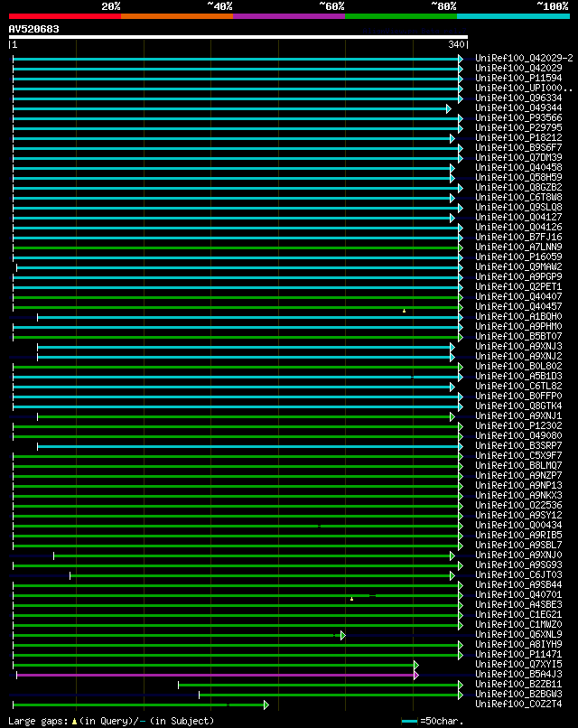Select the UniRef100_A5B1D3 label

[x=518, y=376]
